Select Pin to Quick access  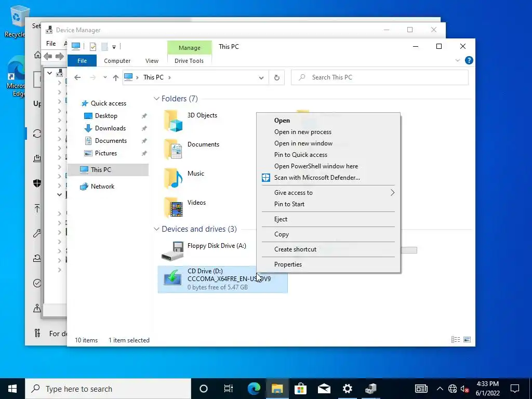point(301,155)
